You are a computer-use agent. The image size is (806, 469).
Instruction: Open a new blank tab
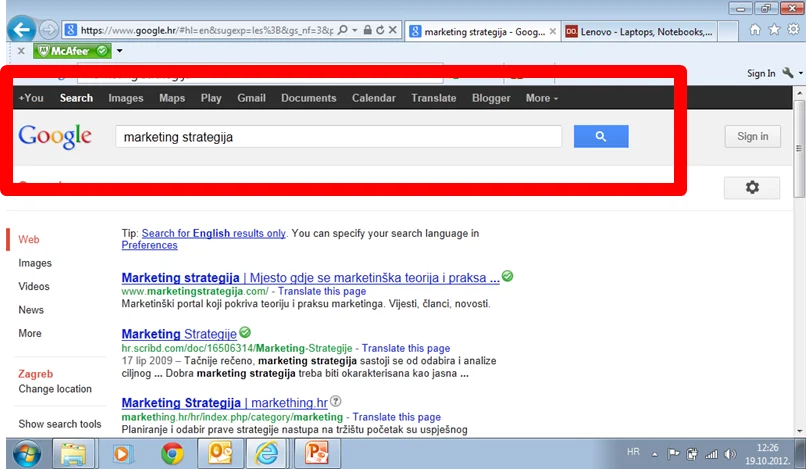[728, 31]
